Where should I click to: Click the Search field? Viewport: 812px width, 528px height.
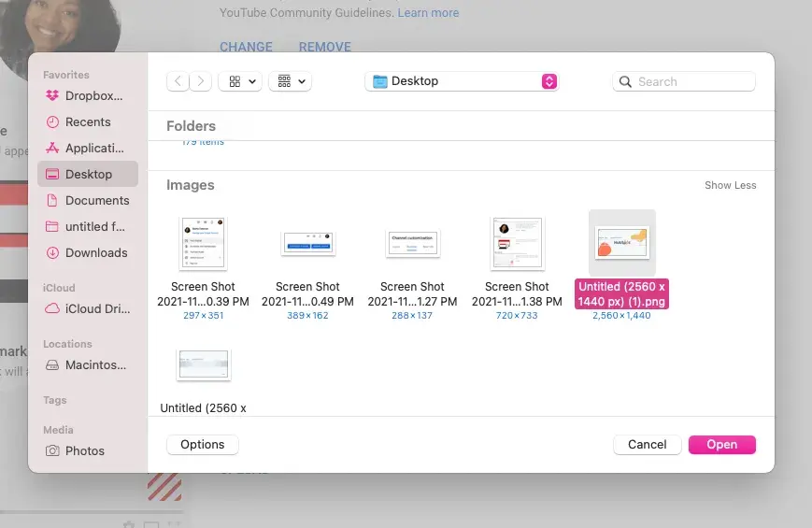(684, 81)
